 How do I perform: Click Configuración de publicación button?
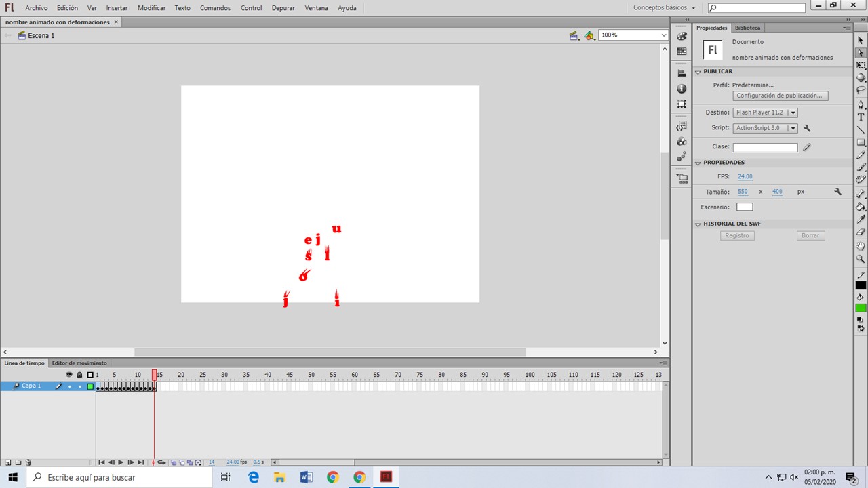(780, 95)
